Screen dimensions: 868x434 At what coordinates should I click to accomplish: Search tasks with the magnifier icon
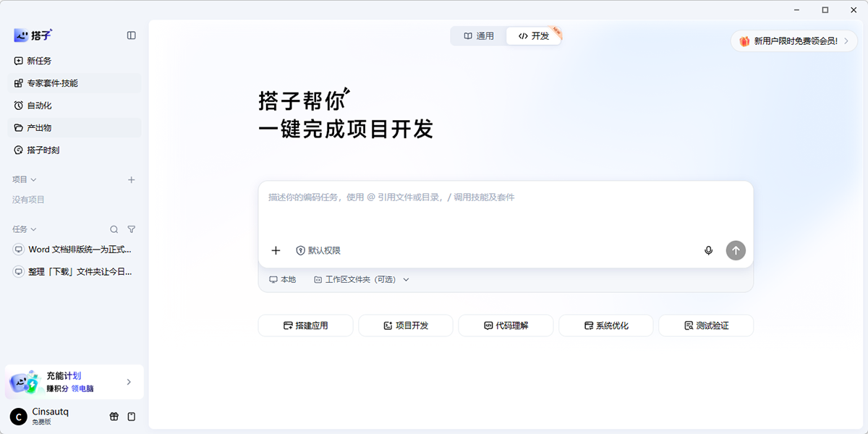click(x=114, y=229)
